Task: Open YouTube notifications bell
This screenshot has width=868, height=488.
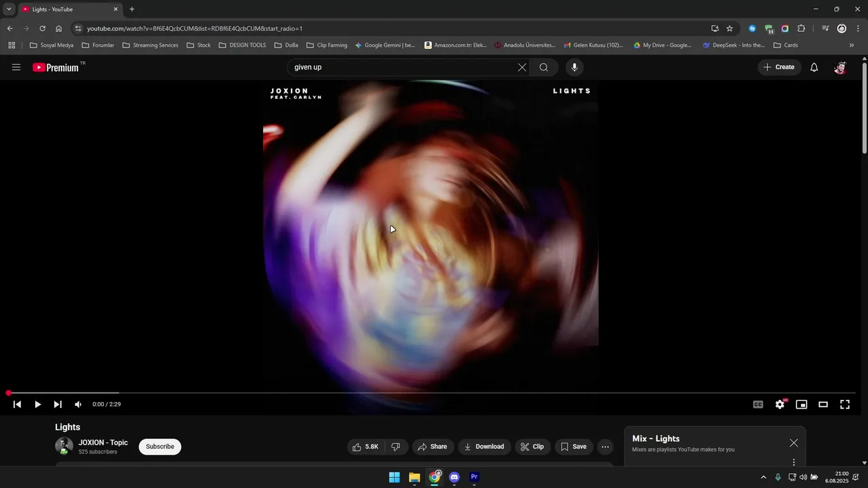Action: click(x=814, y=67)
